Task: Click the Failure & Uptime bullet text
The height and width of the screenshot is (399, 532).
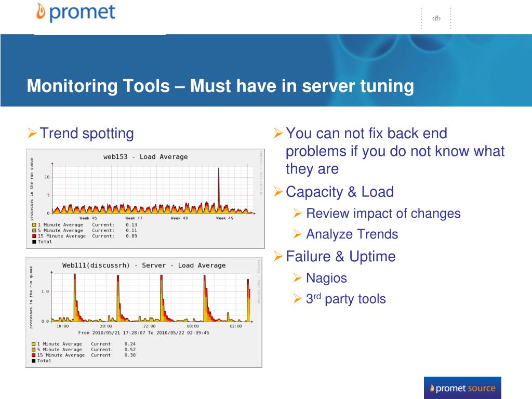Action: point(341,257)
